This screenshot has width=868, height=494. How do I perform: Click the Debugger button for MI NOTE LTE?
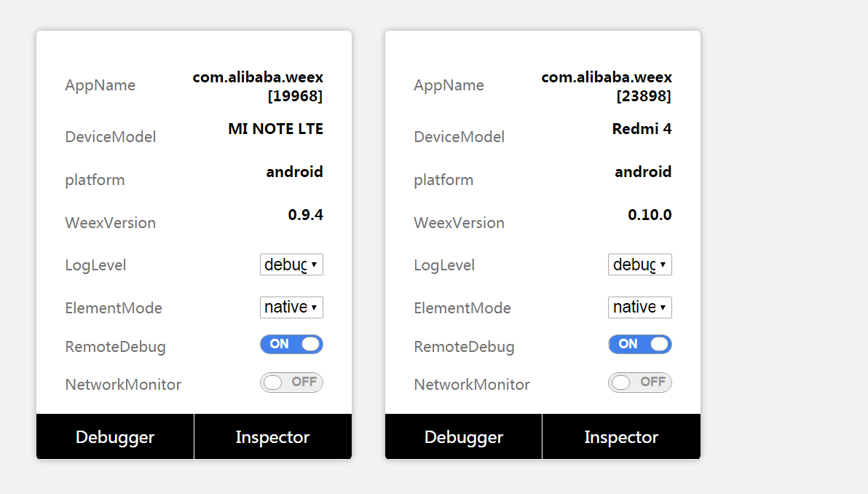point(114,436)
